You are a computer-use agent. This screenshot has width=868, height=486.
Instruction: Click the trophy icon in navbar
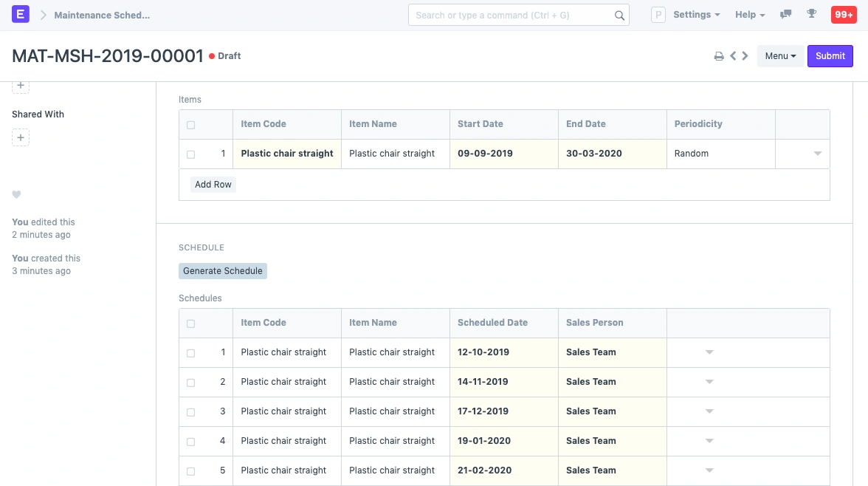(812, 15)
